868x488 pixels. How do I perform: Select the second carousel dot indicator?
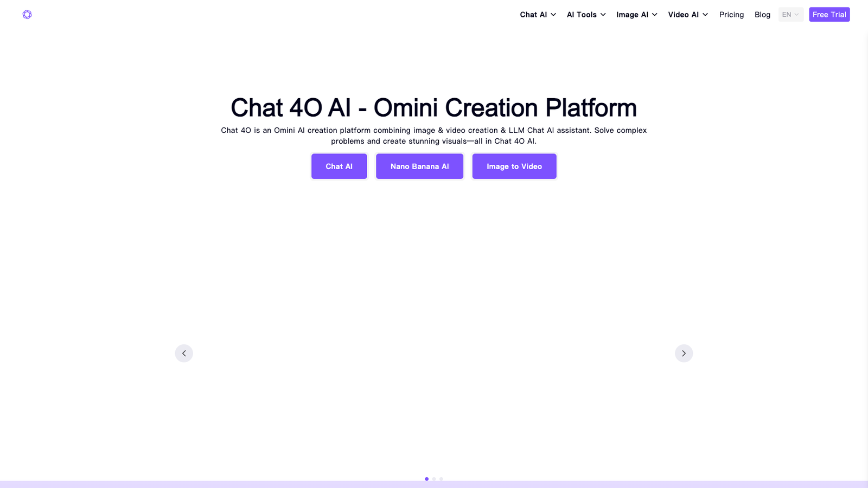click(x=433, y=479)
